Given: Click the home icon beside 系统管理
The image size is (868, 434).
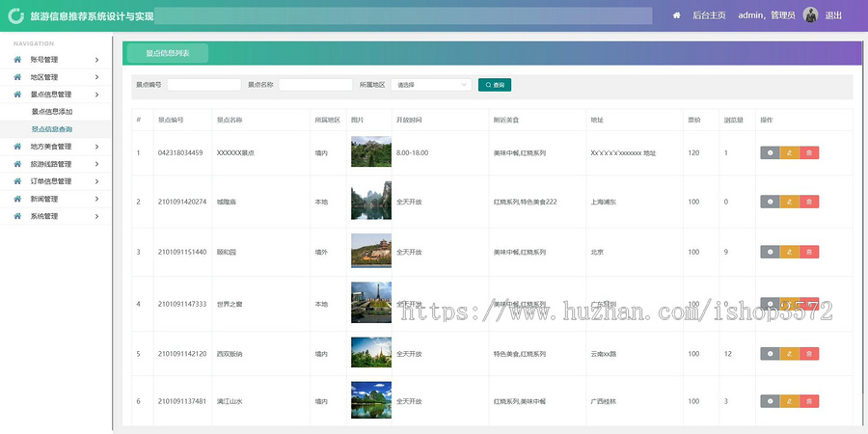Looking at the screenshot, I should click(x=17, y=216).
